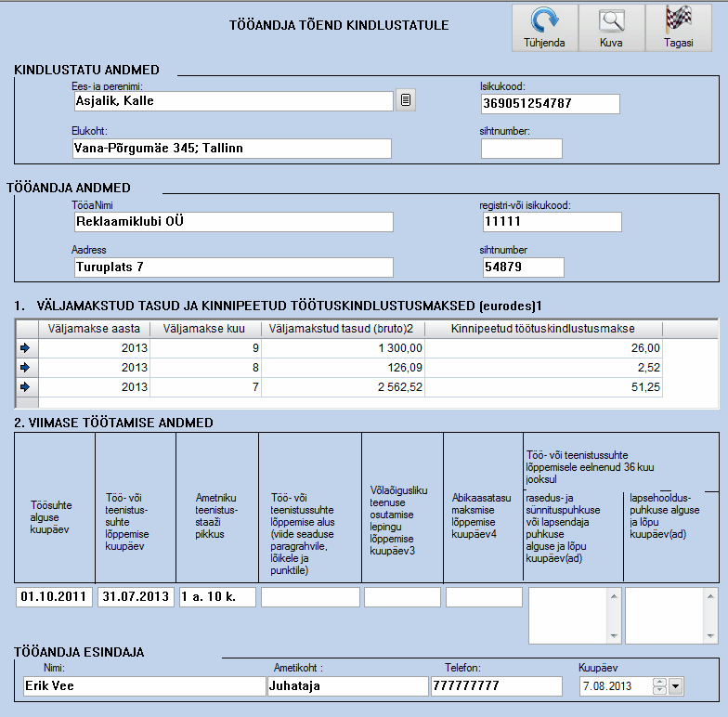The width and height of the screenshot is (728, 717).
Task: Click the rasedus- ja sünnituspuhkuse text area
Action: [568, 616]
